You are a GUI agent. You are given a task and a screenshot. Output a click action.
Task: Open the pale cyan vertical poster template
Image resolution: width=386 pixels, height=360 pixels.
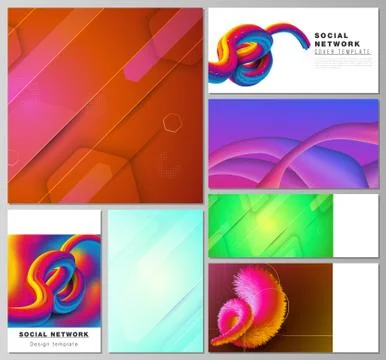(156, 281)
